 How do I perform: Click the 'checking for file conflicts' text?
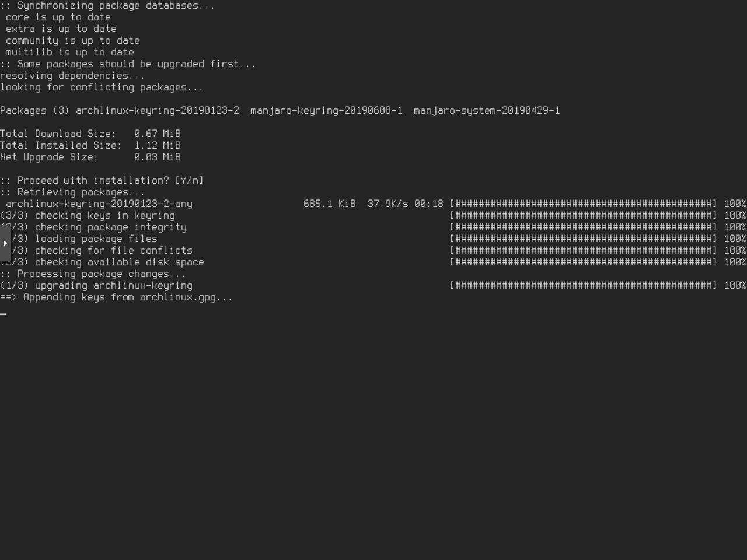tap(113, 250)
